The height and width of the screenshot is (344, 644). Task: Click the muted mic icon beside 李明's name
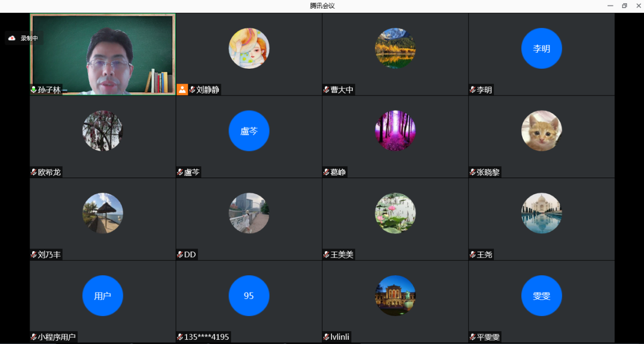472,90
